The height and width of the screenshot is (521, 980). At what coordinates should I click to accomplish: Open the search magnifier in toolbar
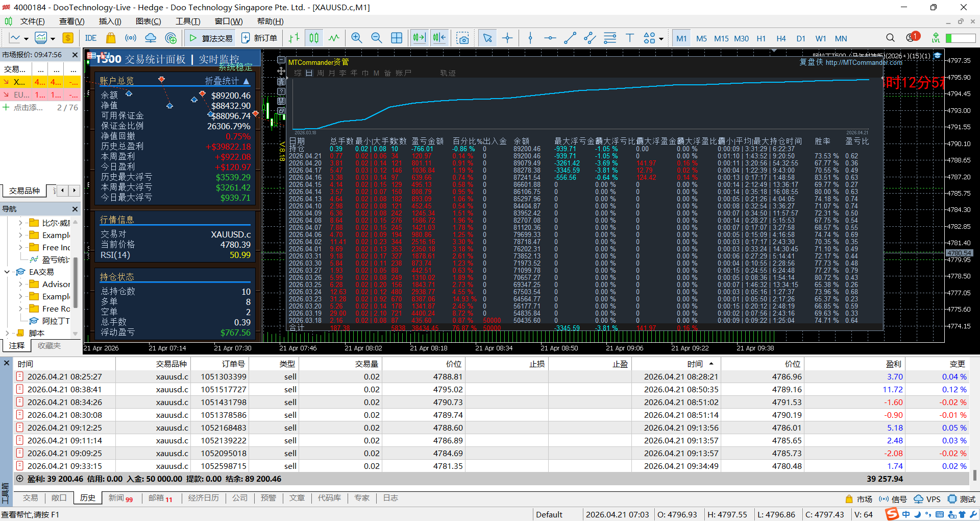pyautogui.click(x=890, y=38)
